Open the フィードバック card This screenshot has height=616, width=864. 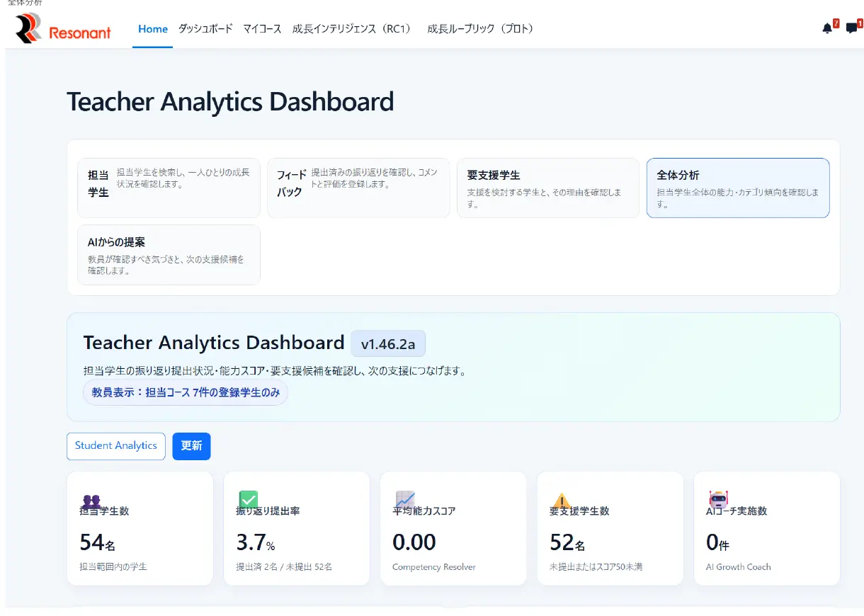(x=358, y=188)
